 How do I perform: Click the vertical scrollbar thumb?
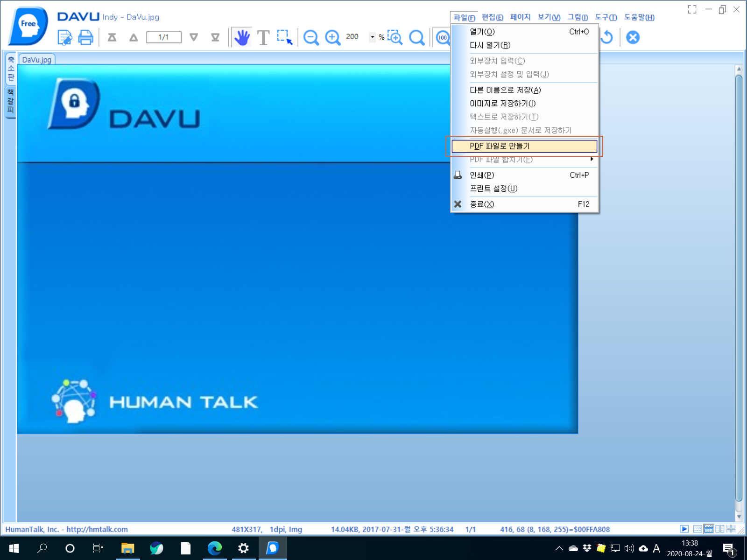[x=739, y=287]
